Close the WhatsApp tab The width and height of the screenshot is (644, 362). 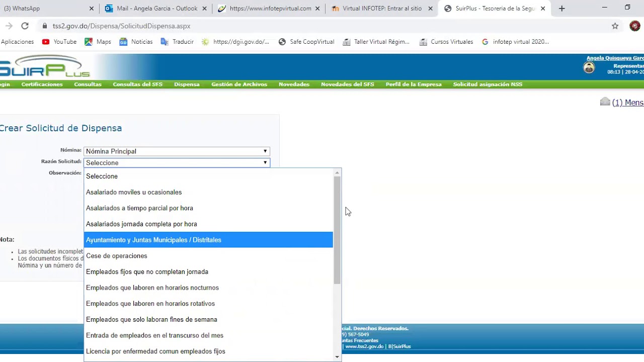click(91, 9)
